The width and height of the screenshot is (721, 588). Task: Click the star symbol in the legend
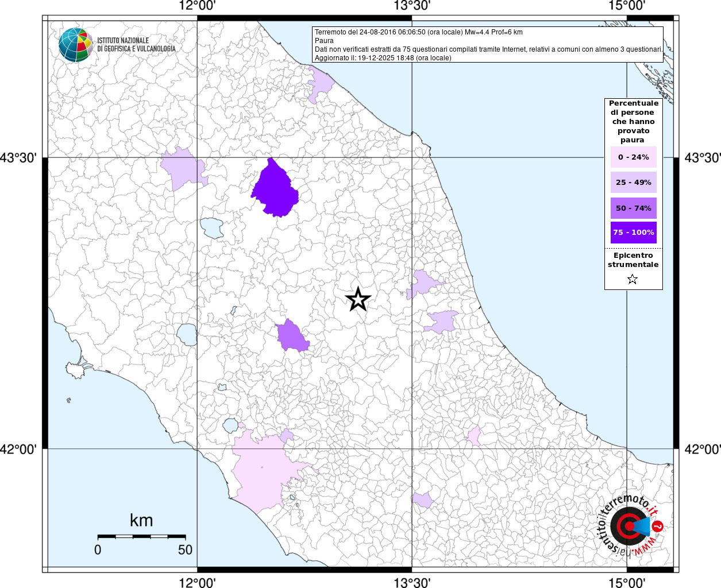coord(633,279)
